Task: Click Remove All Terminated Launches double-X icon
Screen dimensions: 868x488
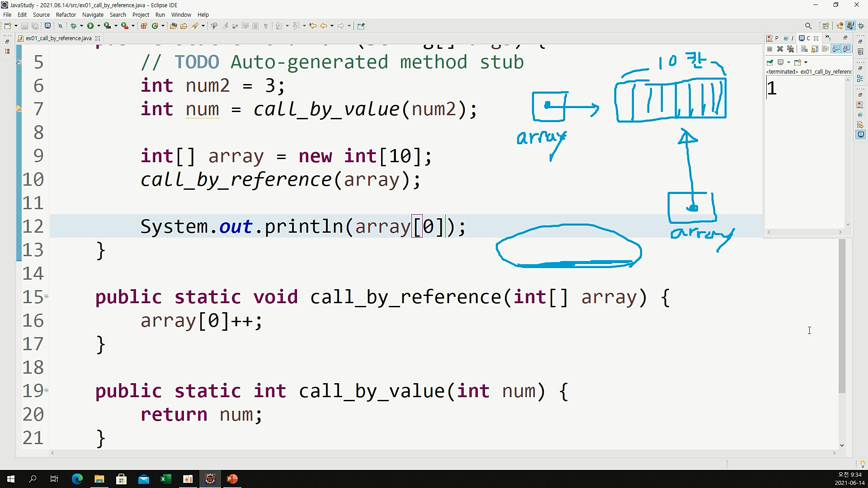Action: tap(791, 49)
